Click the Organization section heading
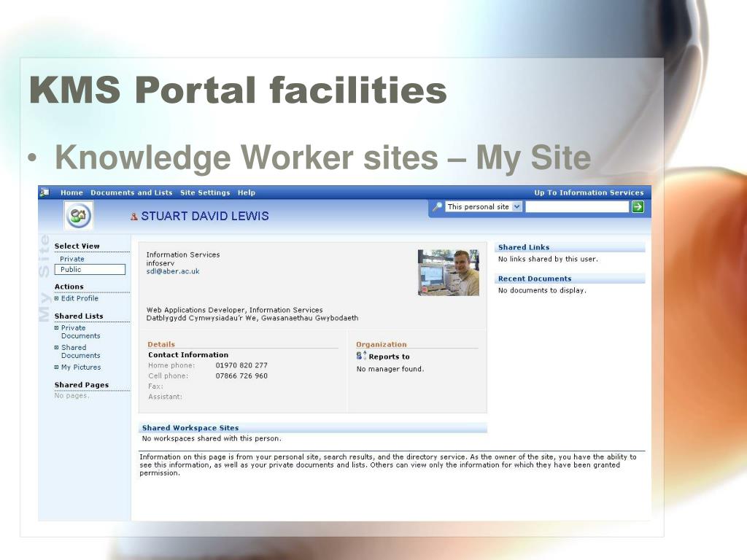 [x=382, y=344]
